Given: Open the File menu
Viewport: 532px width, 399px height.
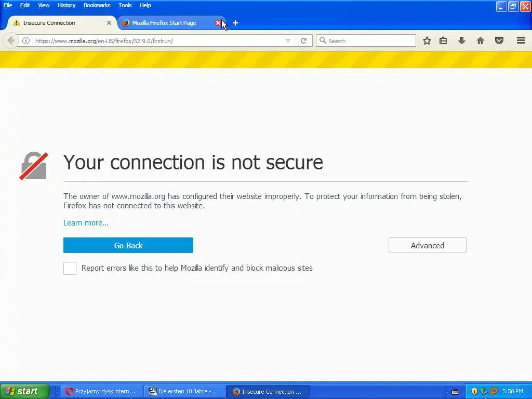Looking at the screenshot, I should tap(8, 5).
